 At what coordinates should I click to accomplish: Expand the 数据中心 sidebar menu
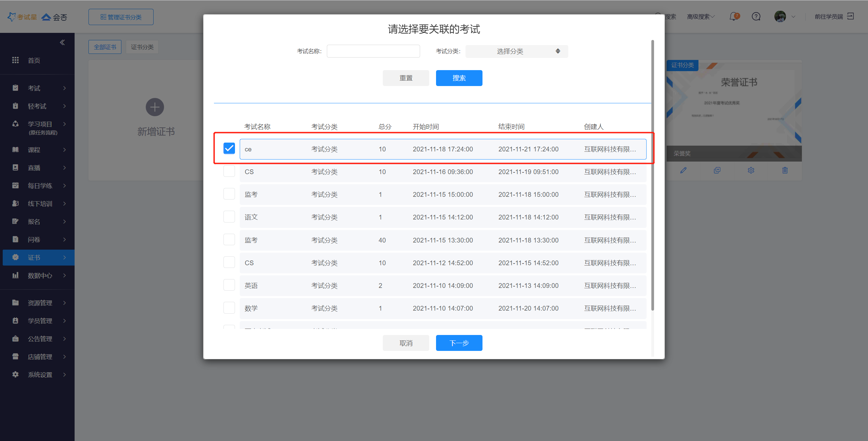tap(40, 275)
